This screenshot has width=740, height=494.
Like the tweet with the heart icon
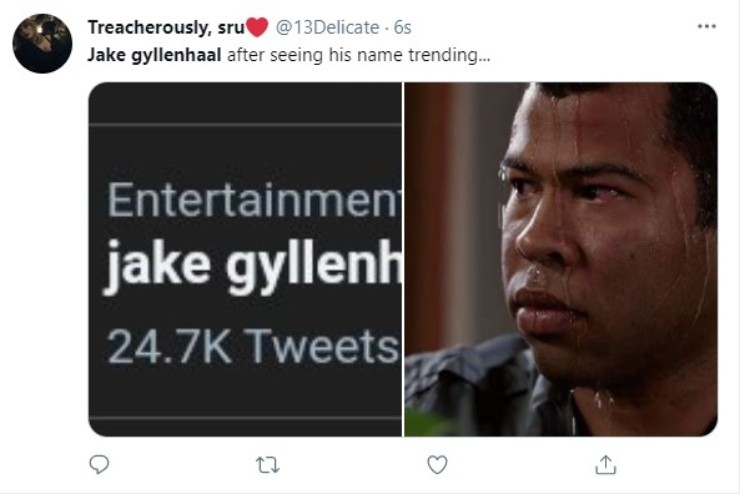pyautogui.click(x=437, y=465)
